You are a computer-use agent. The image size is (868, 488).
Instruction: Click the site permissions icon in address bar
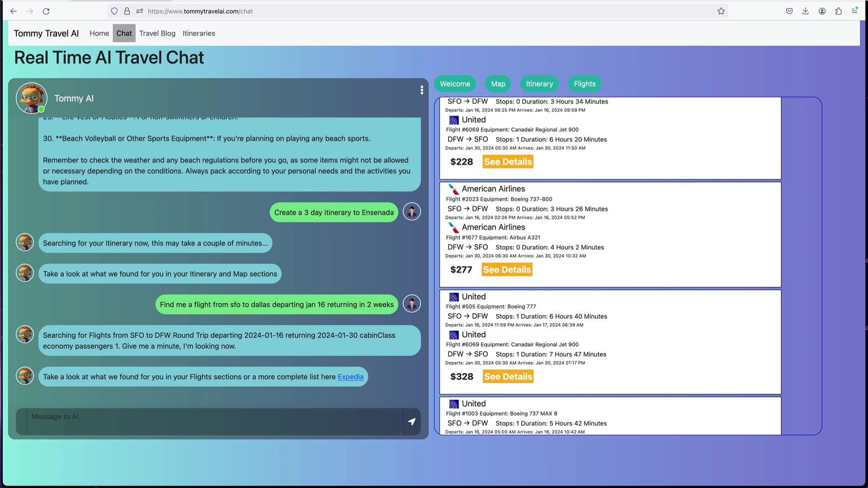pyautogui.click(x=140, y=11)
